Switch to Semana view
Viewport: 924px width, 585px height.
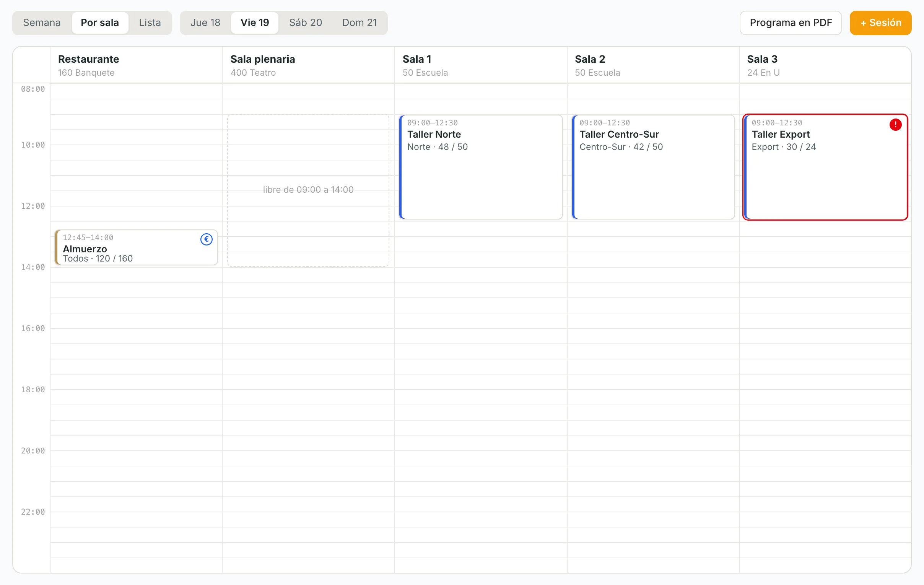[x=42, y=23]
